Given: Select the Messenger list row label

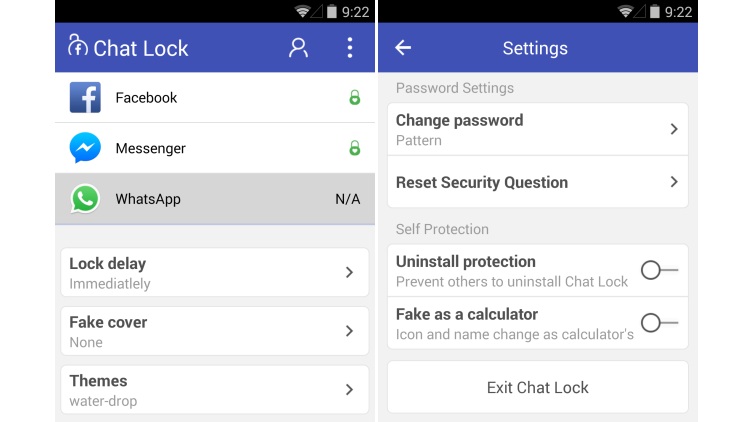Looking at the screenshot, I should coord(150,148).
